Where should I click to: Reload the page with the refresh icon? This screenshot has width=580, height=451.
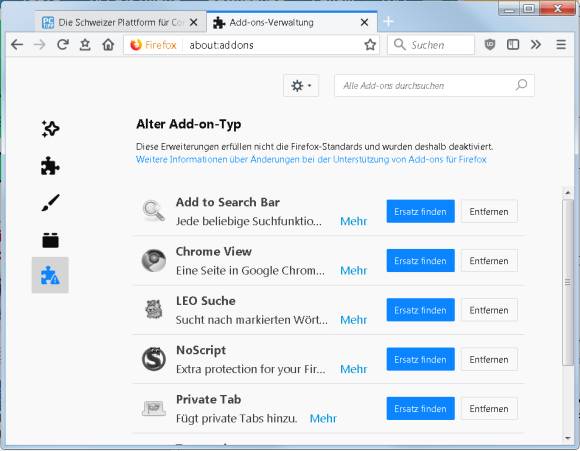tap(63, 45)
